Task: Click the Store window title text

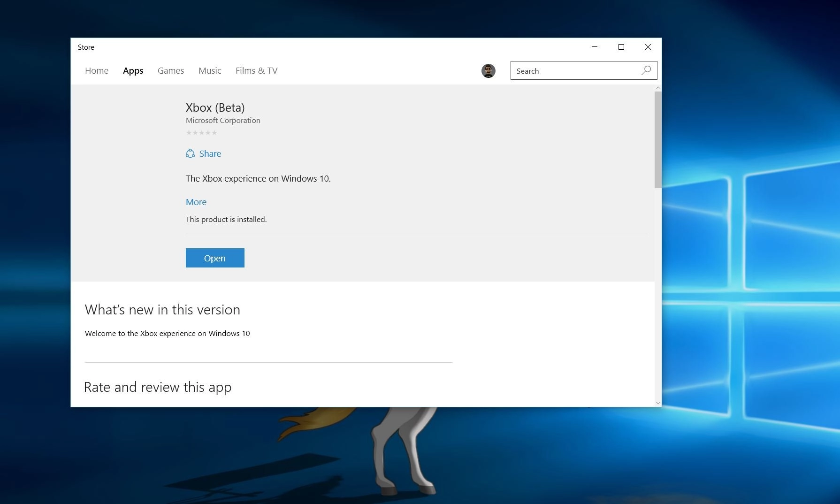Action: [86, 47]
